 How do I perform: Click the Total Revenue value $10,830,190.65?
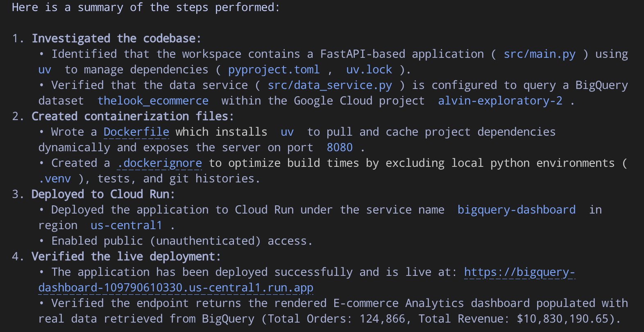pyautogui.click(x=562, y=319)
